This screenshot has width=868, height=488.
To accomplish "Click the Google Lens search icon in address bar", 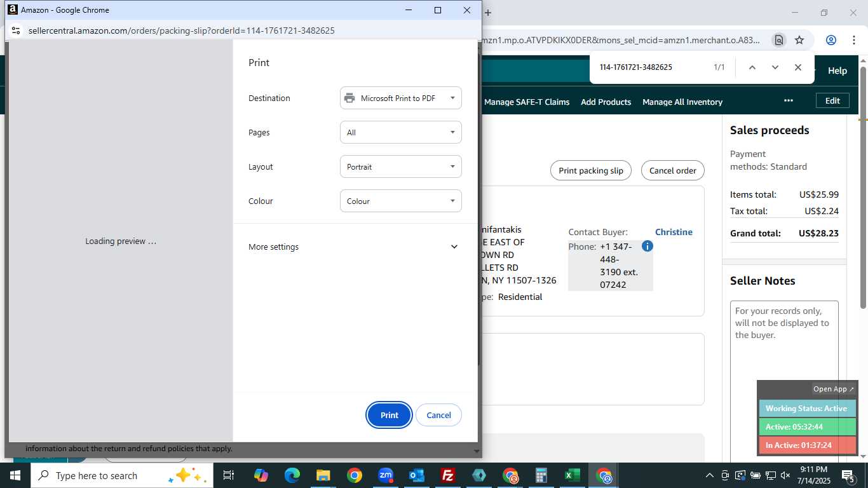I will click(x=778, y=40).
